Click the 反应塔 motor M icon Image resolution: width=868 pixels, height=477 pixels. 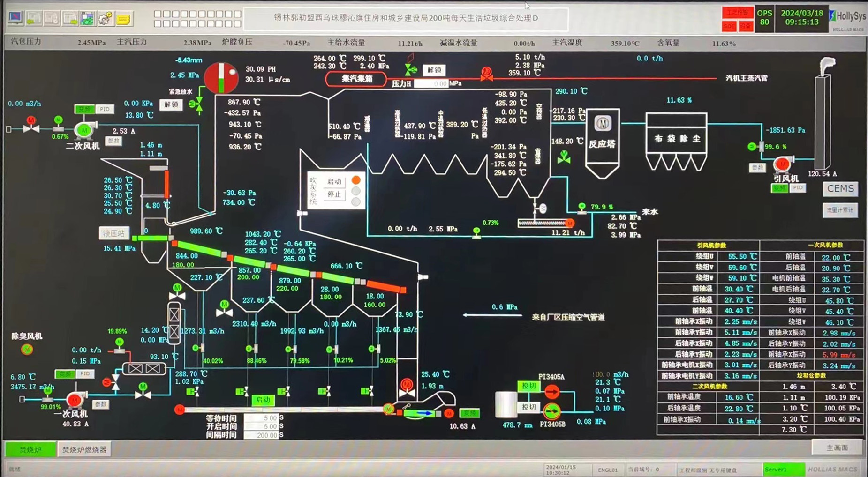(x=603, y=123)
